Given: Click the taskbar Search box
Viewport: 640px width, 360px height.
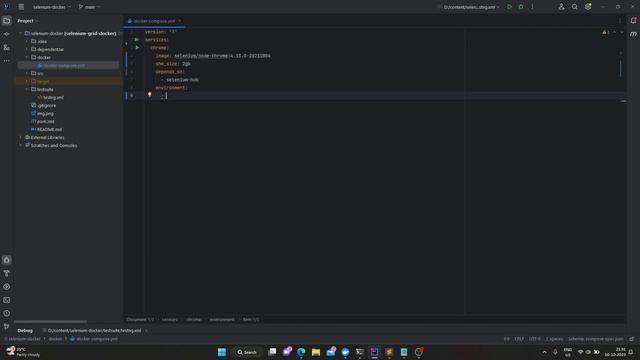Looking at the screenshot, I should point(247,352).
